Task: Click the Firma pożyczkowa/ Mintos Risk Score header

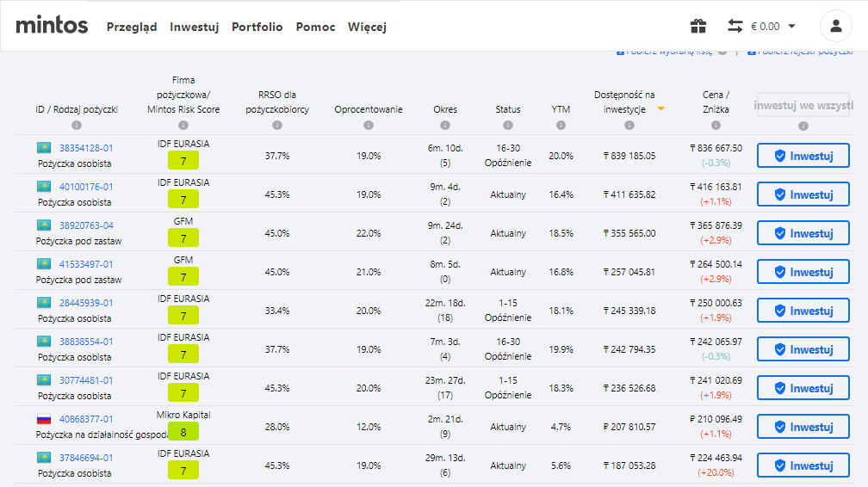Action: pyautogui.click(x=183, y=95)
